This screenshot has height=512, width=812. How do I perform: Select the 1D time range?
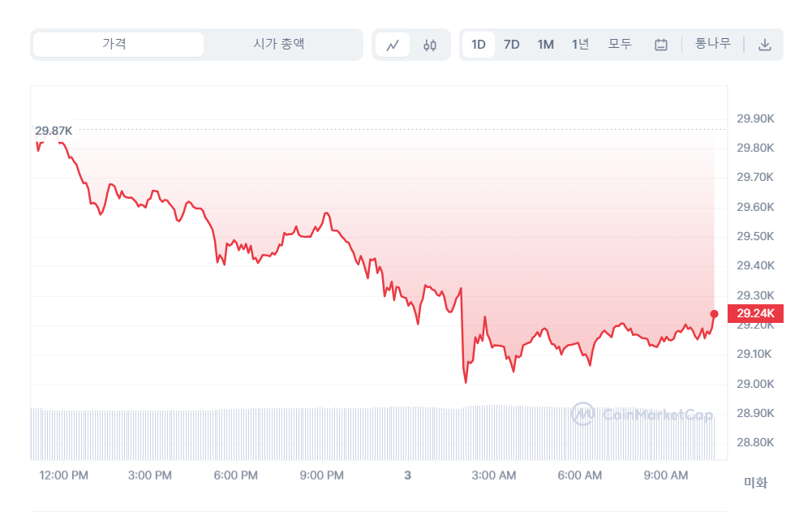pyautogui.click(x=479, y=45)
